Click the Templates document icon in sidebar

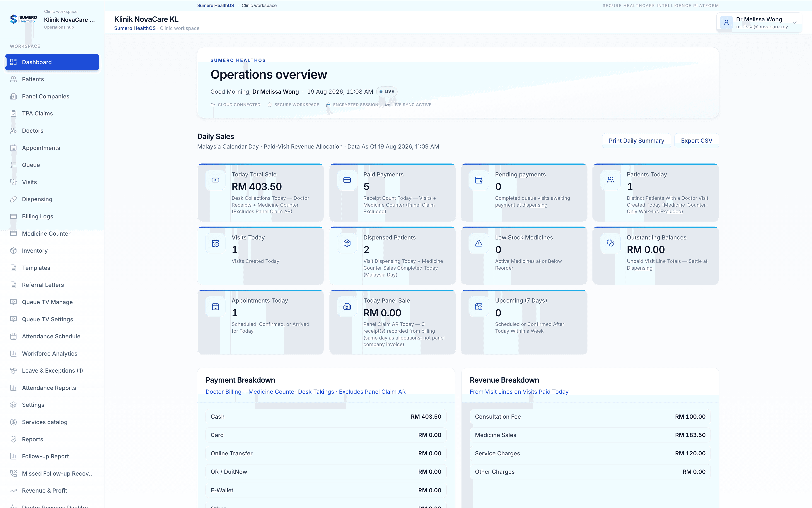(13, 268)
